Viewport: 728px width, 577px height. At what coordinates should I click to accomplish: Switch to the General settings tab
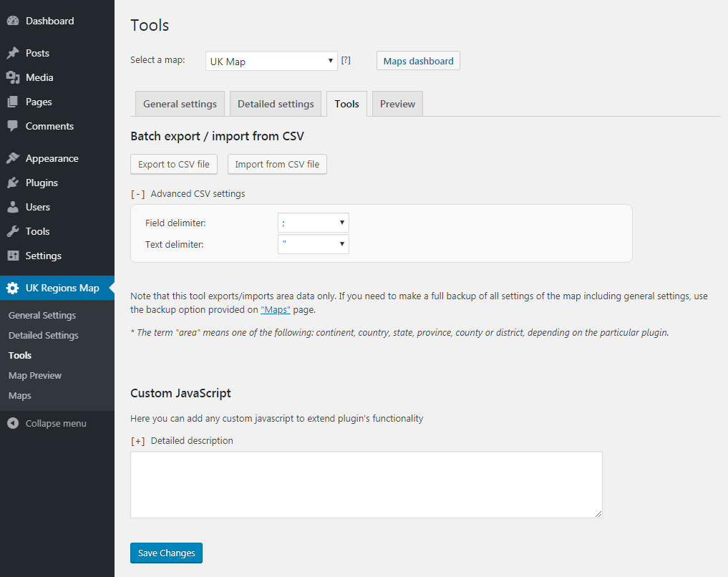[x=180, y=105]
